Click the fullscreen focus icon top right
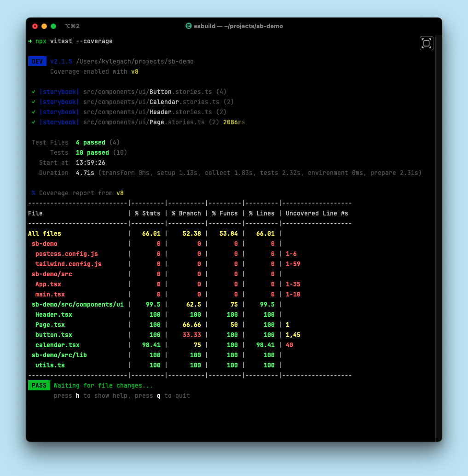 (x=426, y=43)
